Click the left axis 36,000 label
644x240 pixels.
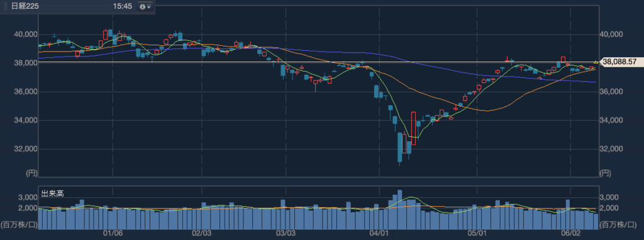click(x=25, y=92)
